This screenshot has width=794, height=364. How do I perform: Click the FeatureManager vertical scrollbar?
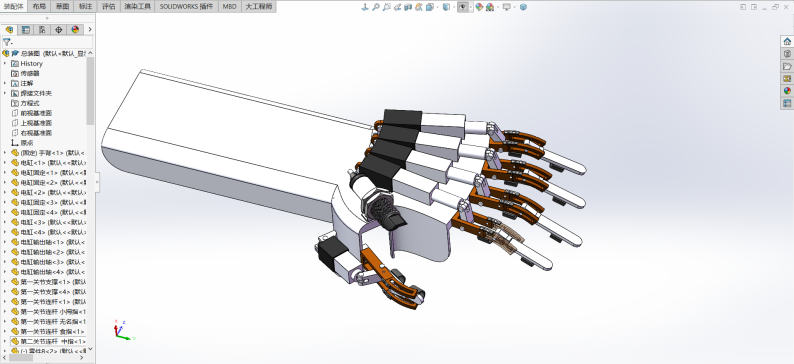(x=90, y=91)
